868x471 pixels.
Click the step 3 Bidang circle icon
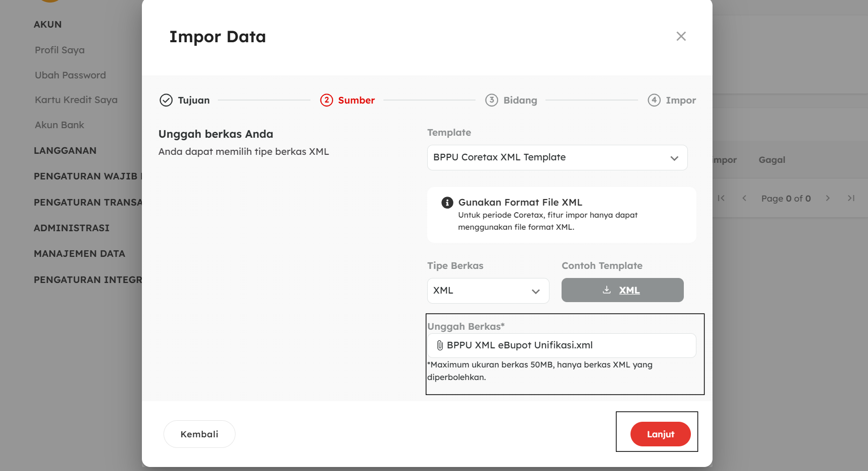pos(492,100)
